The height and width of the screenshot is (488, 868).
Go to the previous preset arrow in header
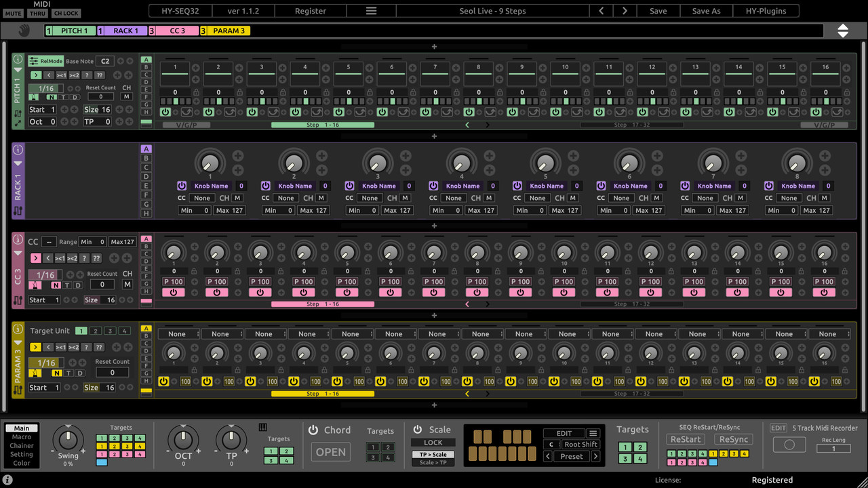(x=601, y=11)
